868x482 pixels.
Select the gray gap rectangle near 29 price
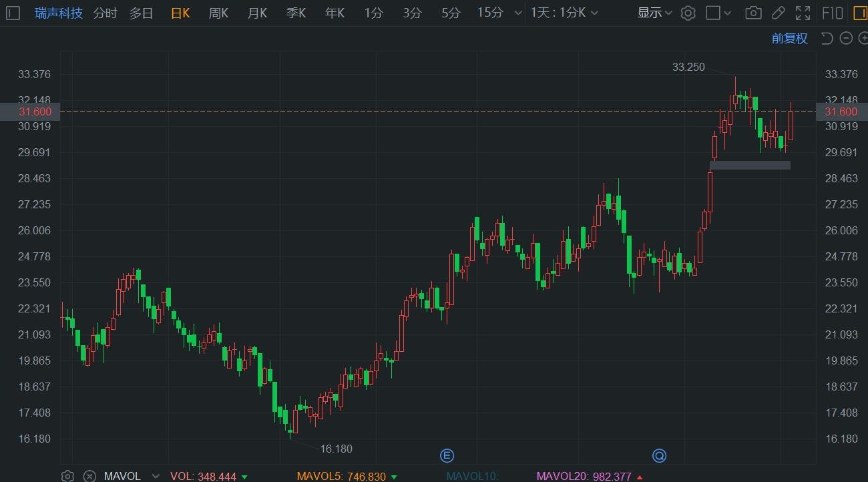750,165
